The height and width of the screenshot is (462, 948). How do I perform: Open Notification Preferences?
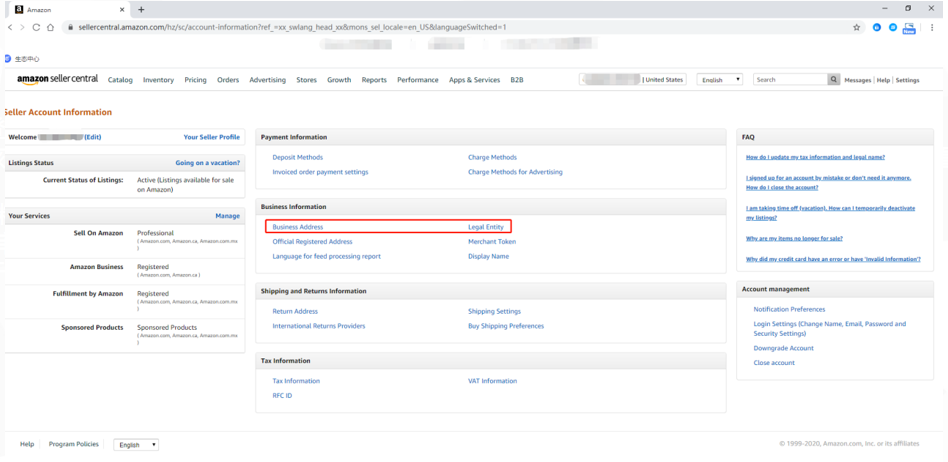(789, 309)
